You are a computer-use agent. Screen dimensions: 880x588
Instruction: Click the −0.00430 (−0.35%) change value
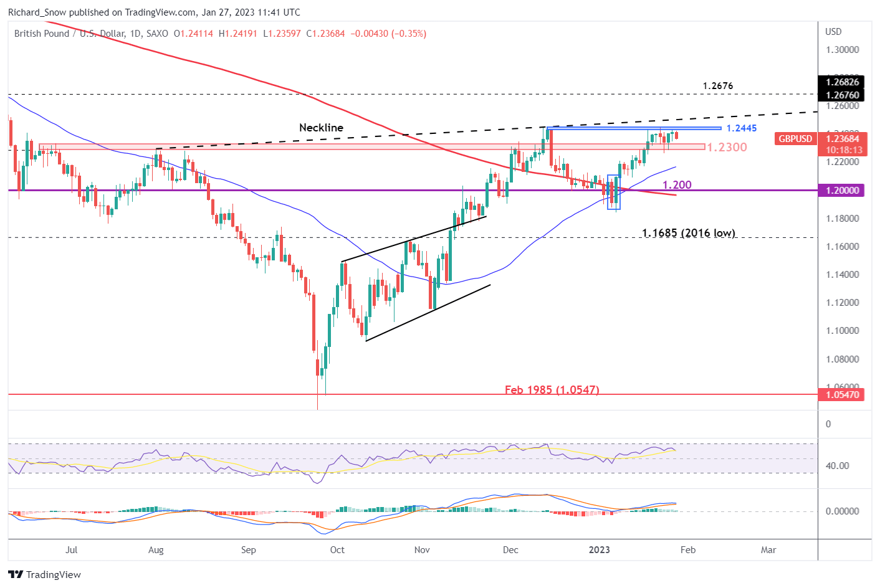point(389,34)
